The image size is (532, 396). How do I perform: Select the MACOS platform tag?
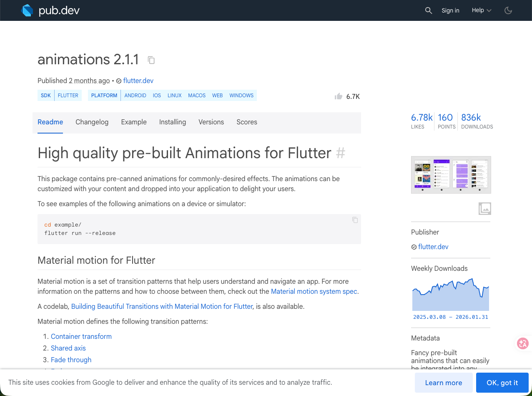coord(197,96)
